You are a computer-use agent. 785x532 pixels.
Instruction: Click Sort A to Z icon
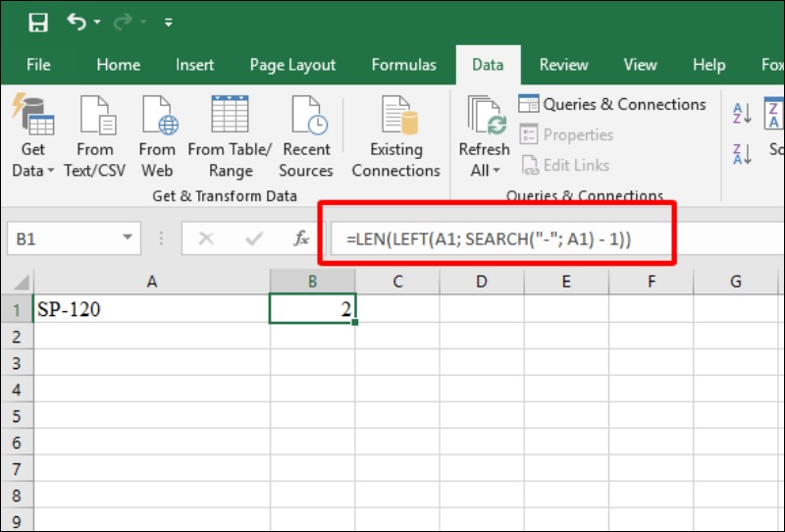742,113
